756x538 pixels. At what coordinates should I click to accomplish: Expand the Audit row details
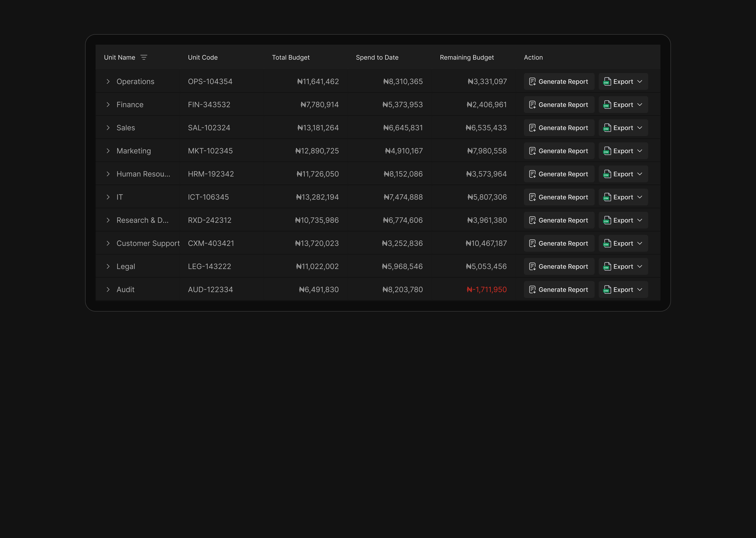[108, 289]
